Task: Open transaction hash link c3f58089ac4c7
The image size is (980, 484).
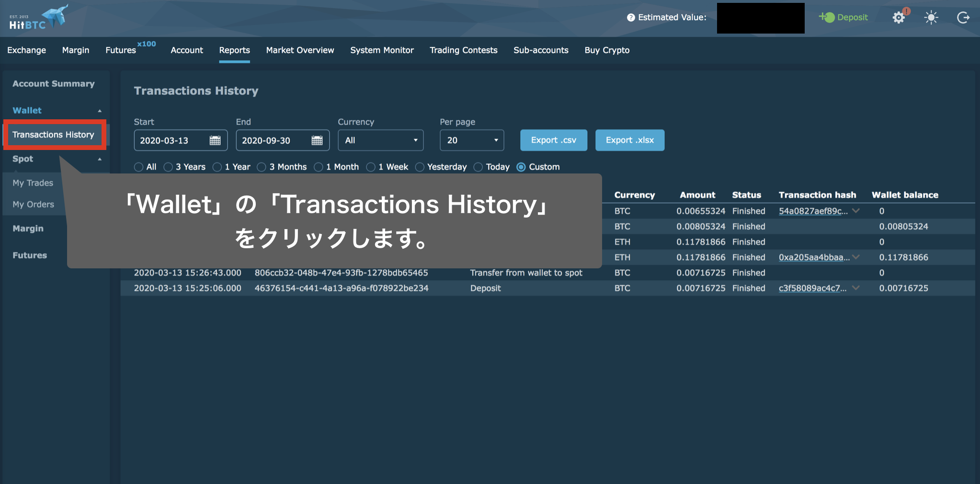Action: click(x=813, y=288)
